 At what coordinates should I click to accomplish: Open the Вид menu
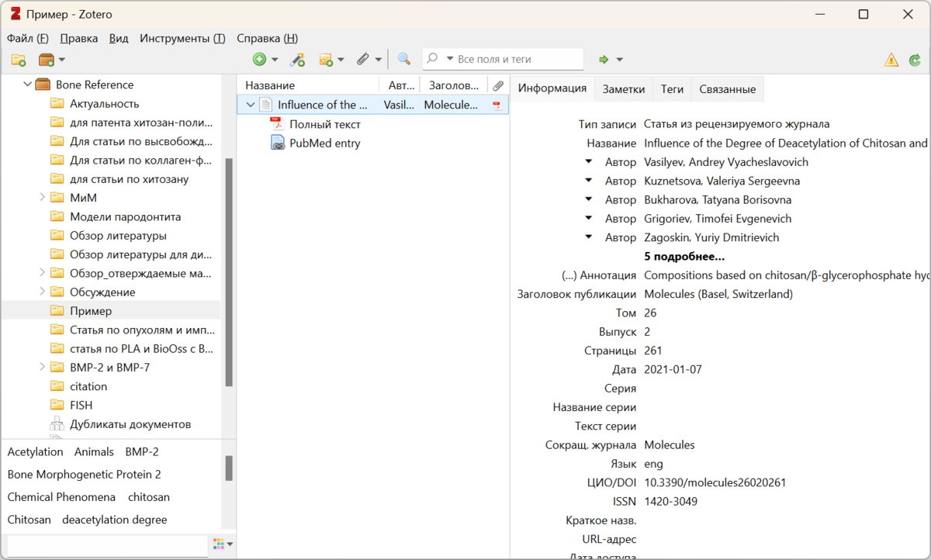(x=119, y=38)
